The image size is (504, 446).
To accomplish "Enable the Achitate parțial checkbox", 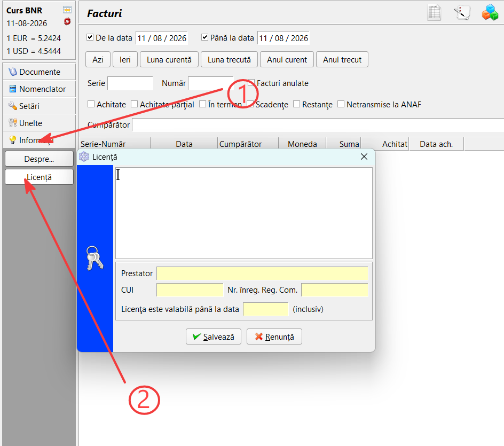I will point(134,104).
